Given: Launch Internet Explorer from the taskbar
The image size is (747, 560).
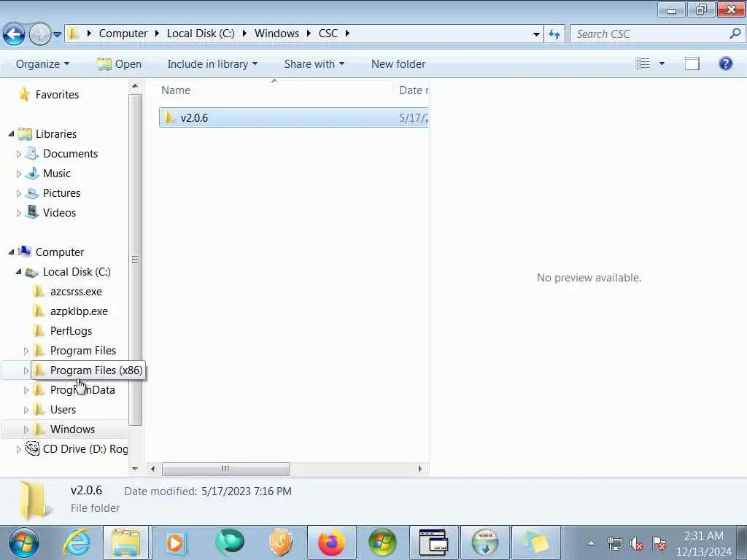Looking at the screenshot, I should tap(77, 542).
